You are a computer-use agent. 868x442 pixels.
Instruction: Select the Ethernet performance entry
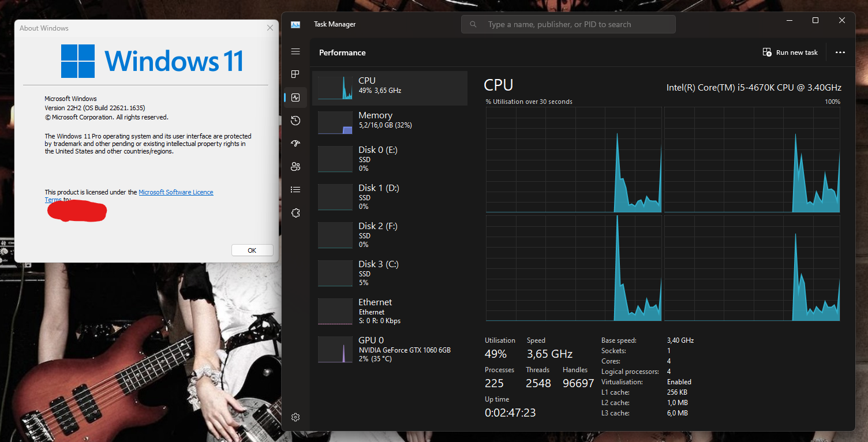point(390,311)
